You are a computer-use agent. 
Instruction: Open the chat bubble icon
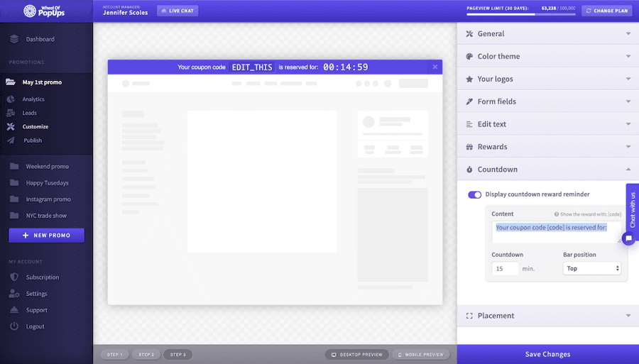pos(628,238)
